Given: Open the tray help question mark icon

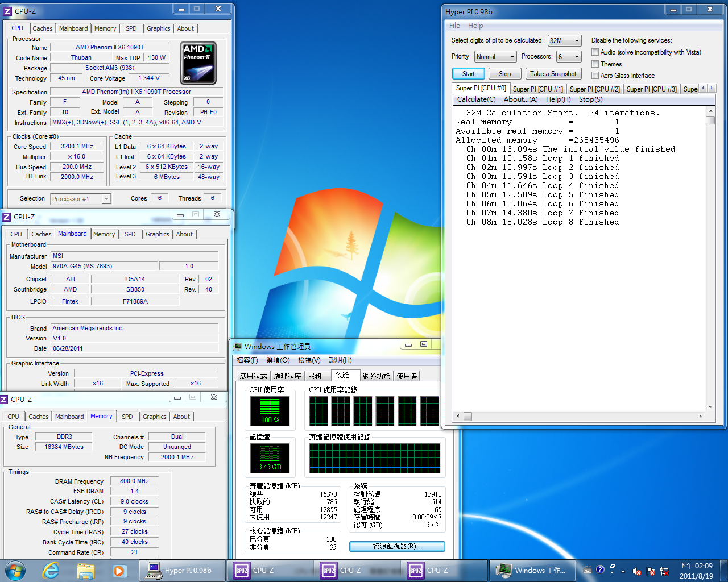Looking at the screenshot, I should pyautogui.click(x=600, y=569).
